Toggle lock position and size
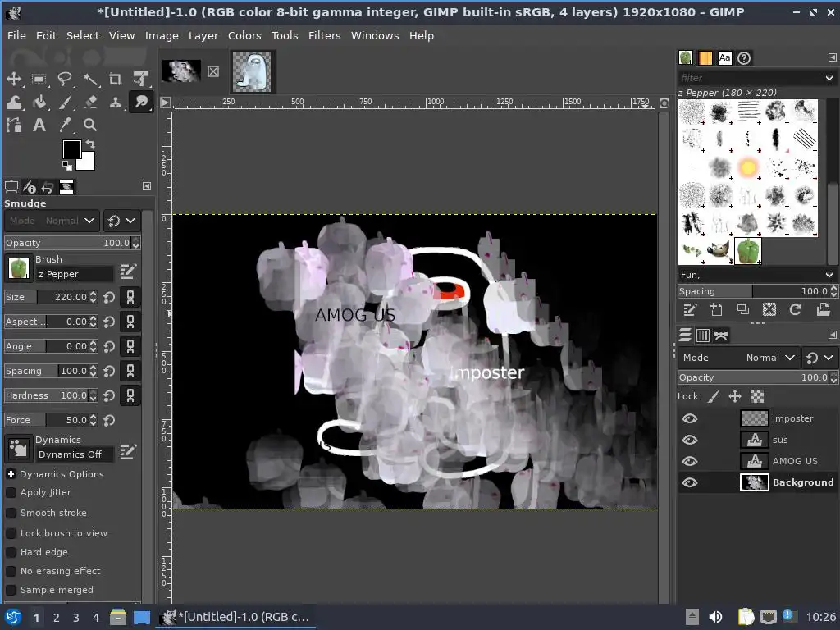 (x=735, y=396)
